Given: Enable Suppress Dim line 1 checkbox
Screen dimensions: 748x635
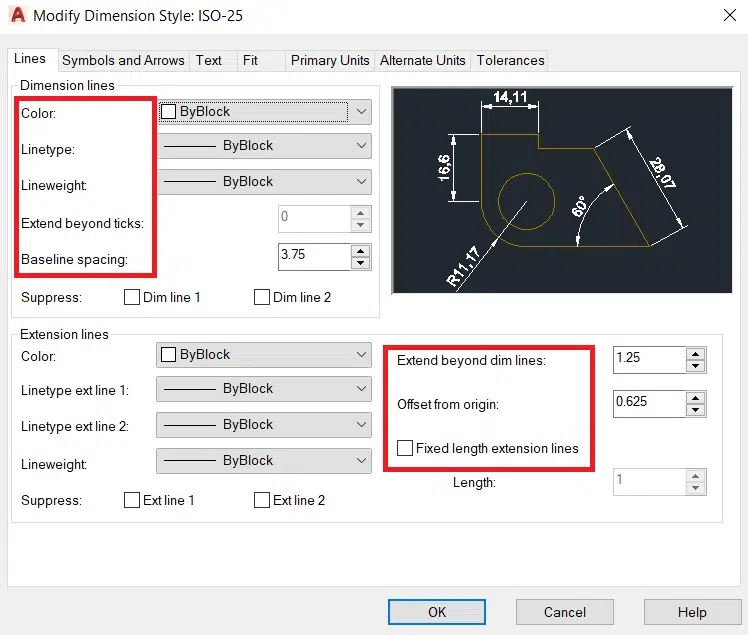Looking at the screenshot, I should pos(132,297).
